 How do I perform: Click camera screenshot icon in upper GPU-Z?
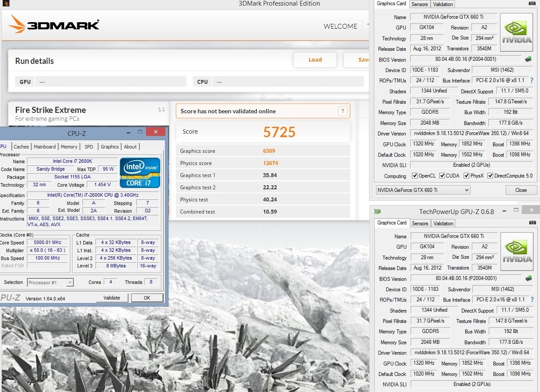click(x=532, y=3)
